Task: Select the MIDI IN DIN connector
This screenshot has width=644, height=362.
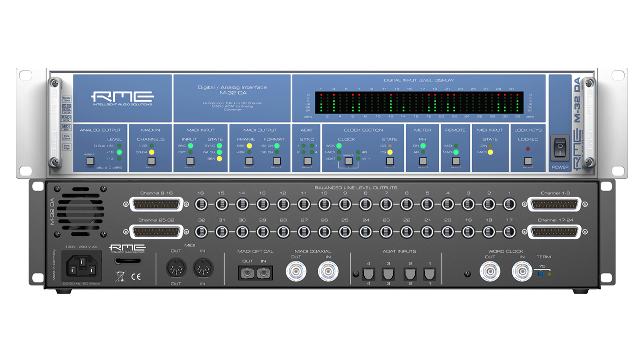Action: (203, 268)
